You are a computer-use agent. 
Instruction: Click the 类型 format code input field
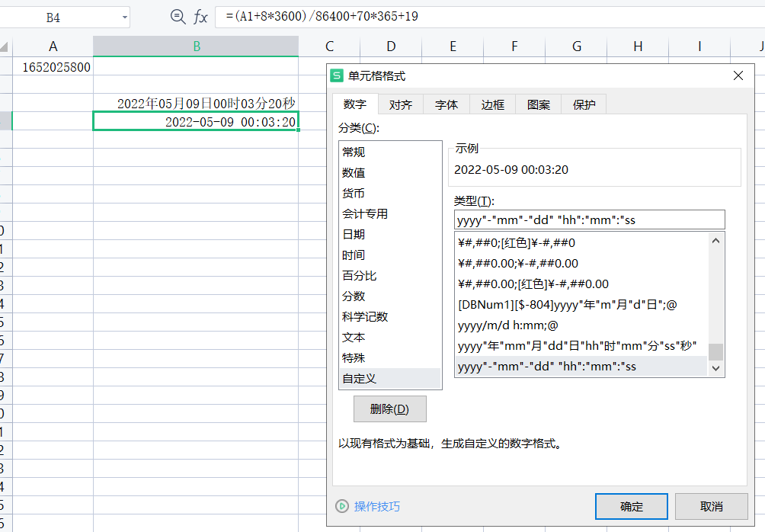588,220
